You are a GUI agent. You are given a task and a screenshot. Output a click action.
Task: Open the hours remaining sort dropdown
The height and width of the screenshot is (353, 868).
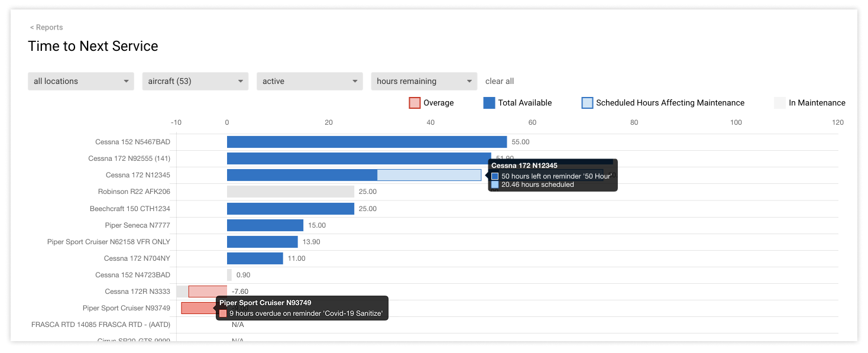click(x=423, y=81)
